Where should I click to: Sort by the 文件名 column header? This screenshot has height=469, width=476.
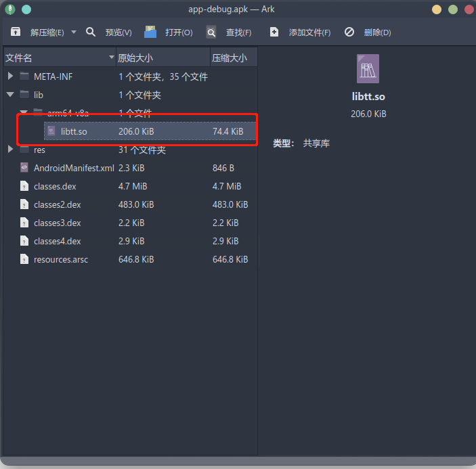[60, 58]
